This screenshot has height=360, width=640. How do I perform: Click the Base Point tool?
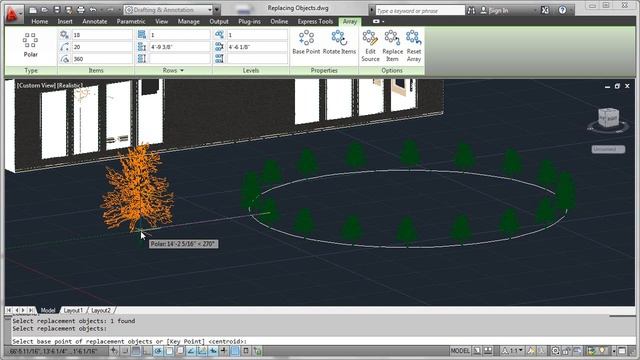pyautogui.click(x=306, y=42)
